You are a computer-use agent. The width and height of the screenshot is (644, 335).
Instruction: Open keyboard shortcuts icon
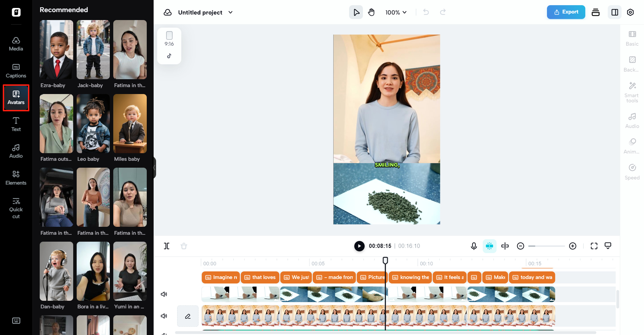click(x=16, y=320)
